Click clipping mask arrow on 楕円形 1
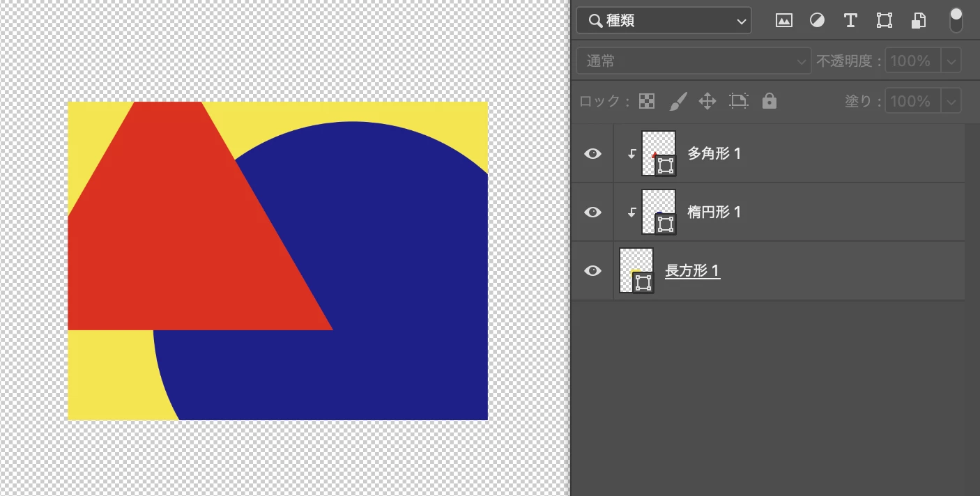The width and height of the screenshot is (980, 496). point(631,212)
